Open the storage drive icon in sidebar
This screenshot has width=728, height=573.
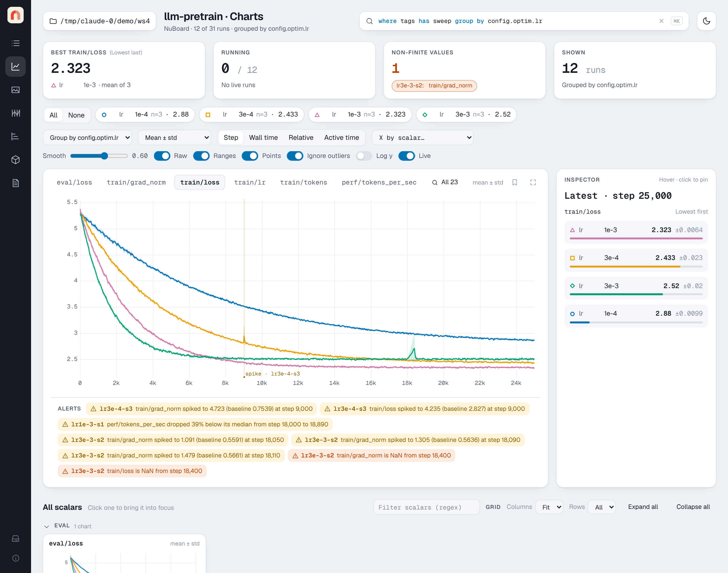pyautogui.click(x=16, y=538)
